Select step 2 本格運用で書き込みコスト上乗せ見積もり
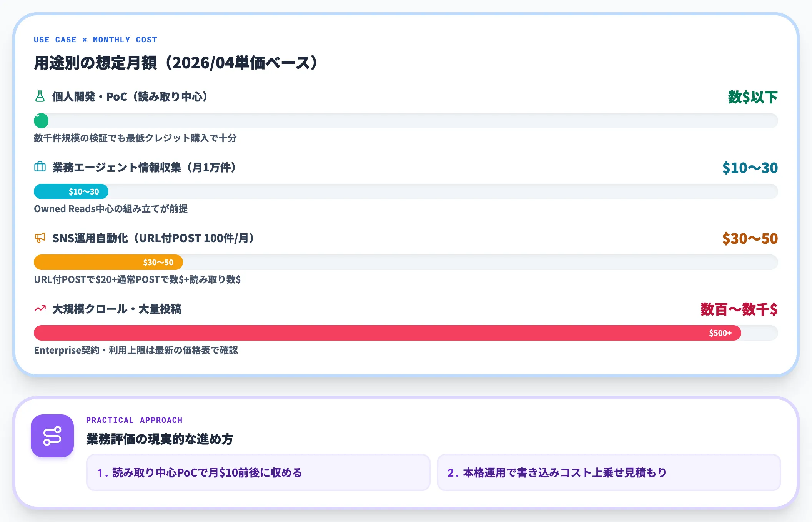The image size is (812, 522). (609, 472)
